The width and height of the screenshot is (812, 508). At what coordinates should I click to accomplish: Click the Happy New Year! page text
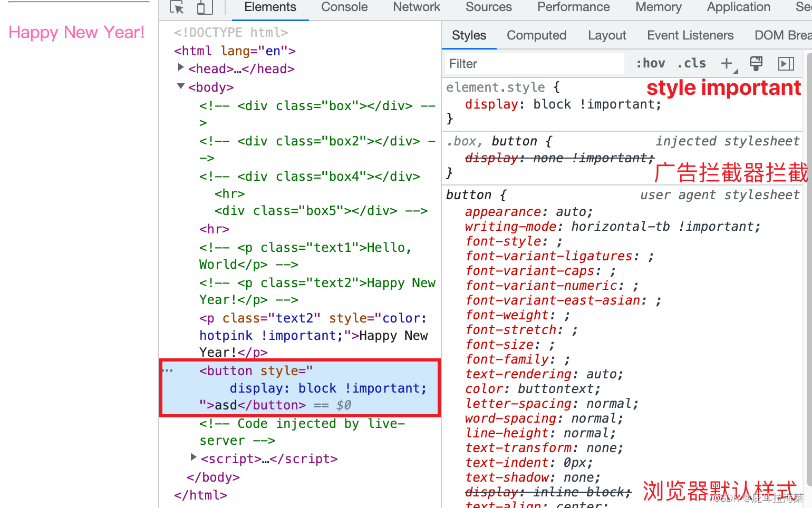pyautogui.click(x=76, y=33)
